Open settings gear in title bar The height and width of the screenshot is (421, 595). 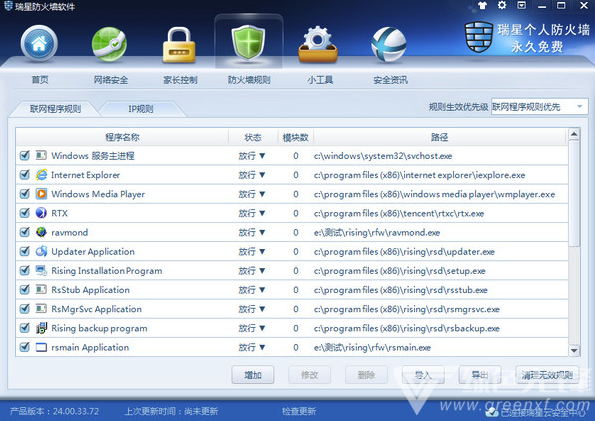502,5
